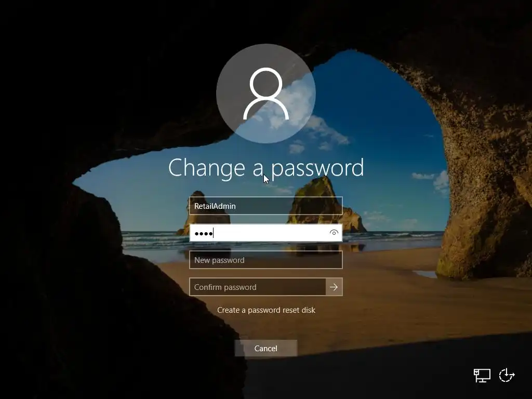
Task: Select the New password field
Action: (x=266, y=260)
